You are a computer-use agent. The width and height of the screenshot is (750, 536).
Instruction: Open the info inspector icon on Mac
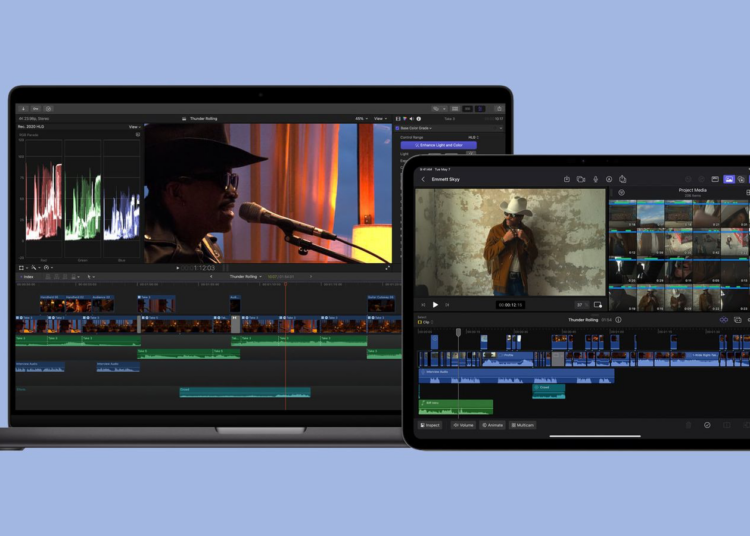click(x=419, y=119)
